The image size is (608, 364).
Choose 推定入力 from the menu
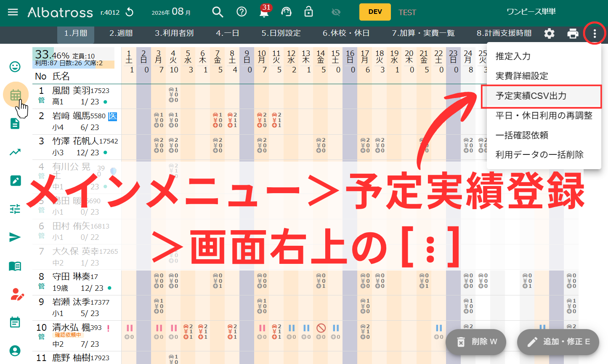[x=544, y=56]
